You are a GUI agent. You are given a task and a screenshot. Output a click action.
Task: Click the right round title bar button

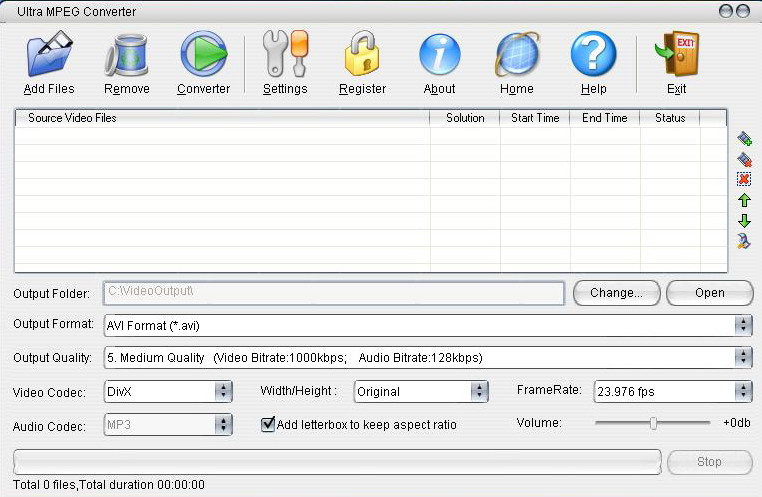click(743, 11)
